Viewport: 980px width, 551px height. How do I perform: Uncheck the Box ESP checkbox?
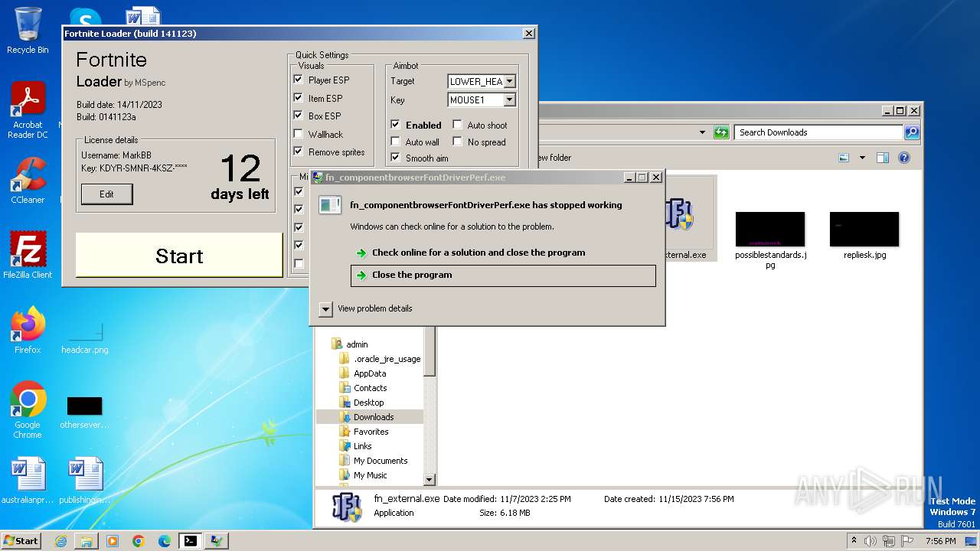point(299,116)
